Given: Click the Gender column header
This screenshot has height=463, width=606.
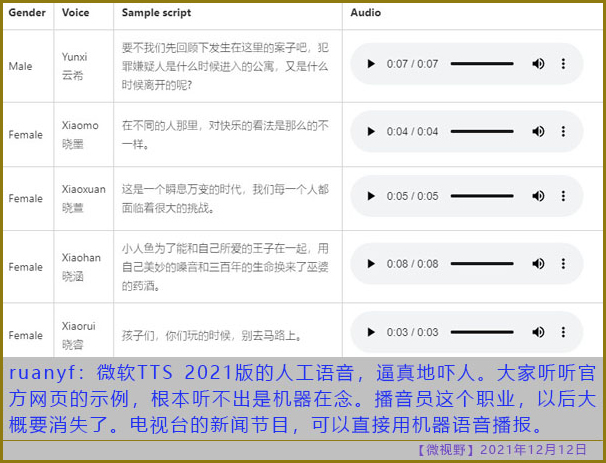Looking at the screenshot, I should click(27, 13).
